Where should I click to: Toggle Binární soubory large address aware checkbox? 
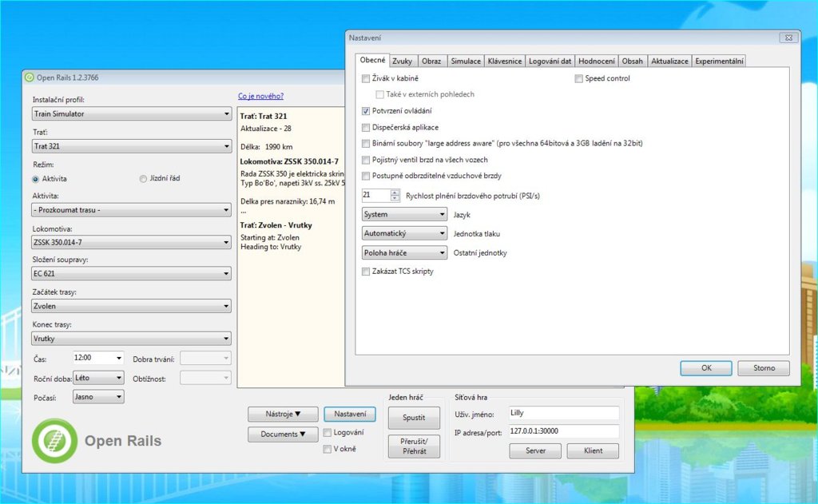click(366, 144)
